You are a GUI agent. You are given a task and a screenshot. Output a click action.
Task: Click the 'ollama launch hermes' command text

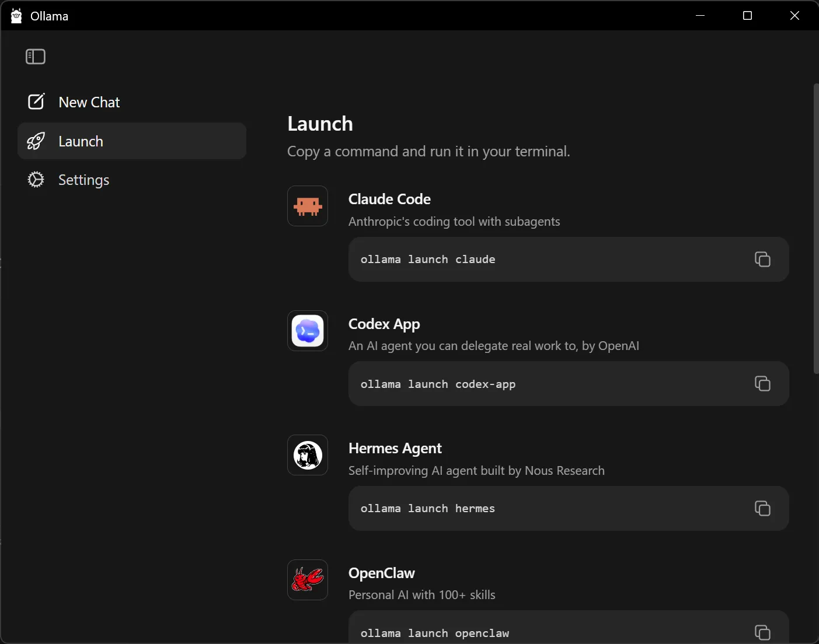tap(428, 509)
